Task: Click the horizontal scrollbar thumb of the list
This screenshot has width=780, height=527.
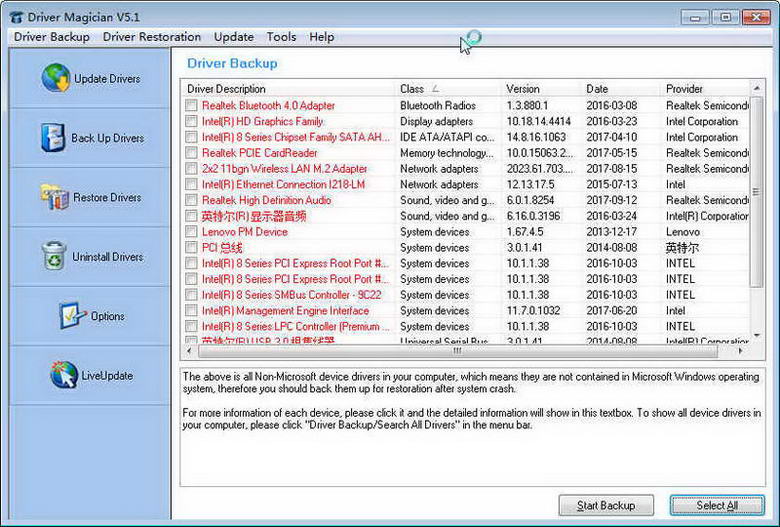Action: point(458,351)
